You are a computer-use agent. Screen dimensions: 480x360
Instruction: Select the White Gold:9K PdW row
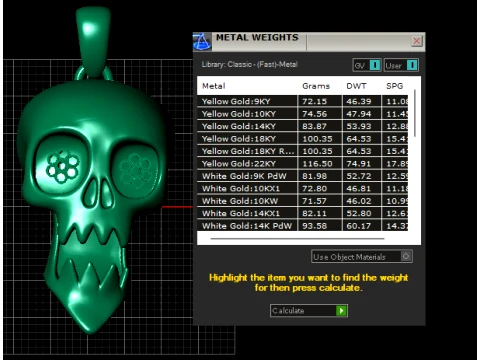302,176
